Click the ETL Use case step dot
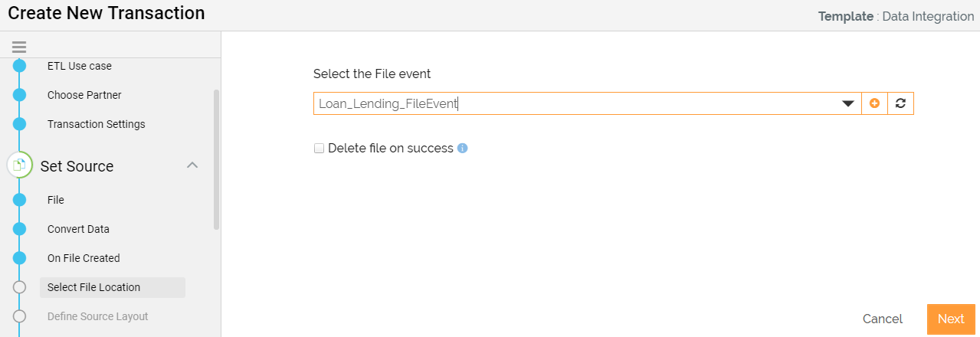The width and height of the screenshot is (980, 337). [20, 66]
